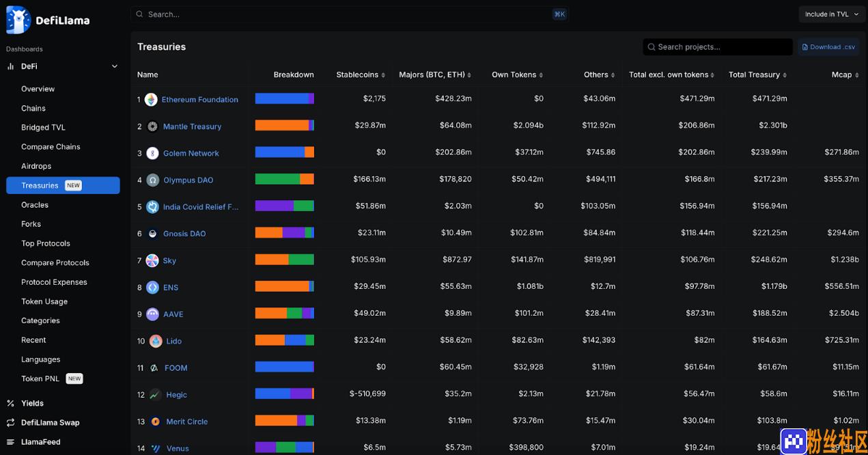
Task: Click the AAVE breakdown bar
Action: click(285, 313)
